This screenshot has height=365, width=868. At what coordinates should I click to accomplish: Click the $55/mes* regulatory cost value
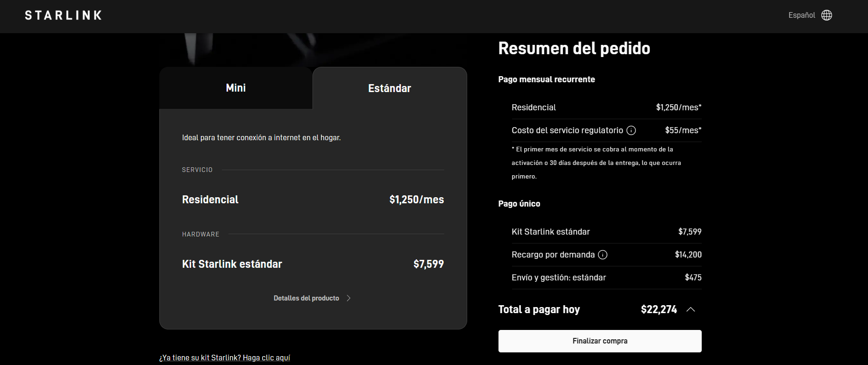(683, 130)
